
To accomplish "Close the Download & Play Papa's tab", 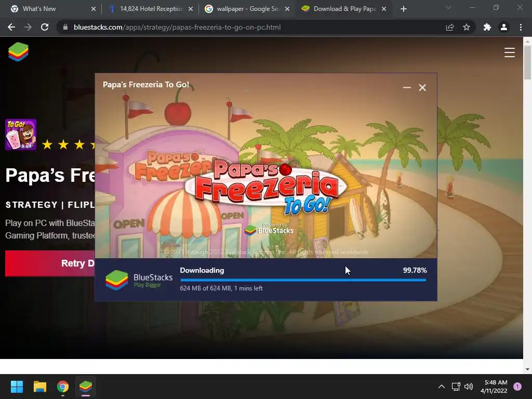I will click(384, 9).
